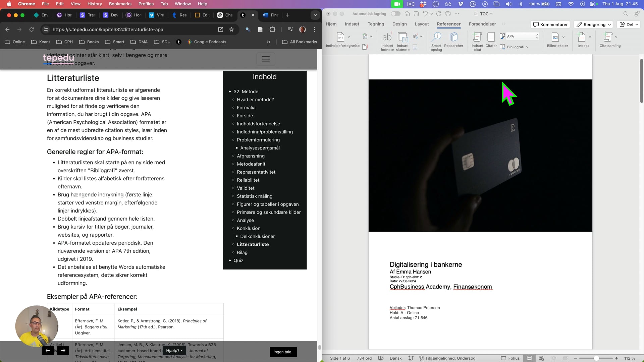Open the Del share dropdown
The height and width of the screenshot is (362, 644).
coord(628,24)
